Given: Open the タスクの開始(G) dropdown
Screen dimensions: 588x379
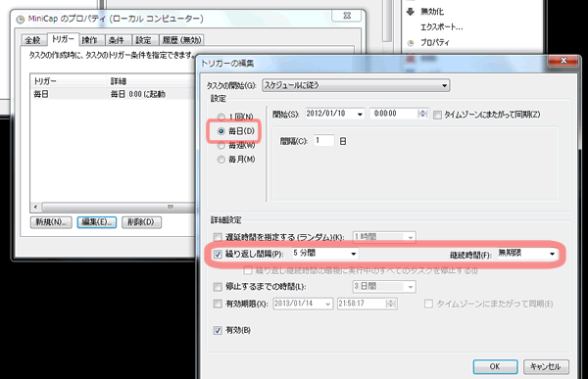Looking at the screenshot, I should (356, 85).
